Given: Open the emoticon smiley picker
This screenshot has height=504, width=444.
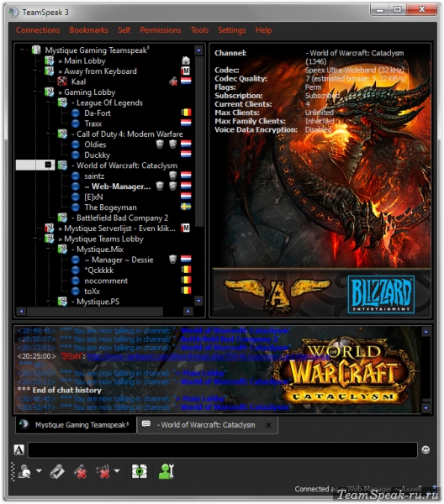Looking at the screenshot, I should [x=425, y=449].
